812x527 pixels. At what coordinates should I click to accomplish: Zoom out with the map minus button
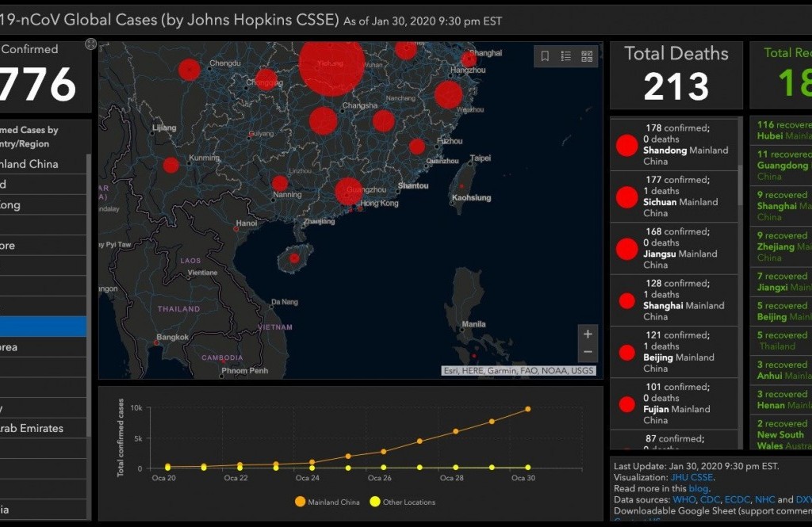[x=588, y=352]
